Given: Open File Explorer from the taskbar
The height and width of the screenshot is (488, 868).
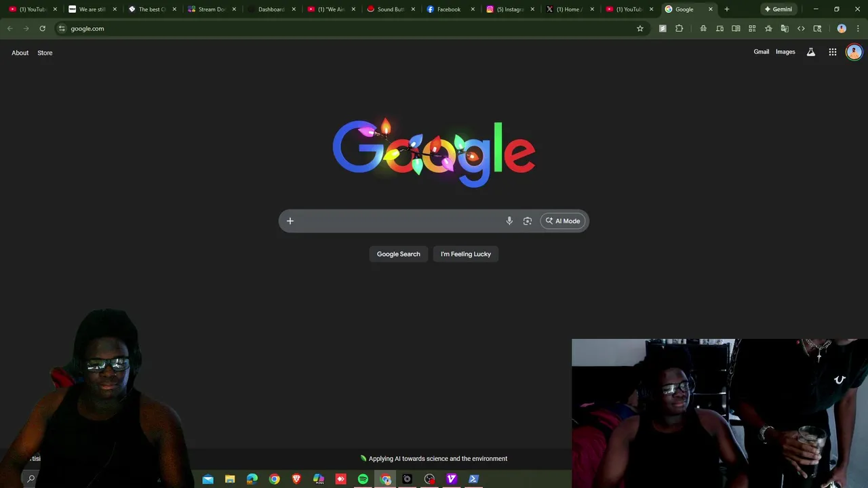Looking at the screenshot, I should point(230,479).
